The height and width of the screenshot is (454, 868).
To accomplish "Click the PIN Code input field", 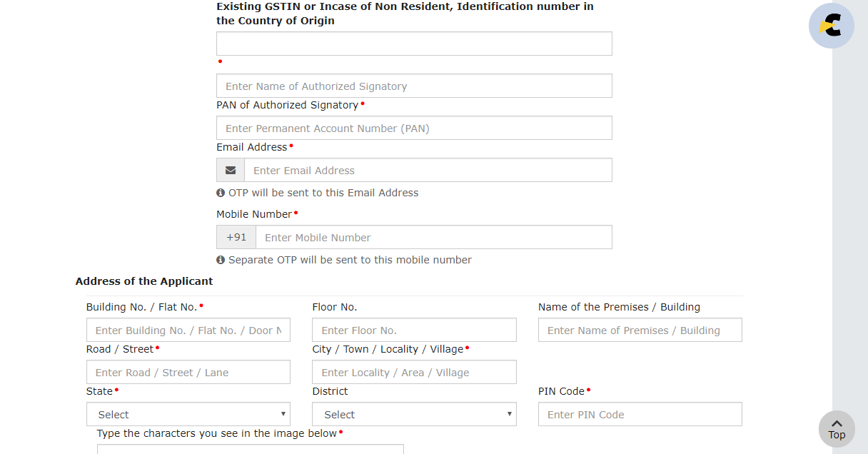I will point(640,415).
